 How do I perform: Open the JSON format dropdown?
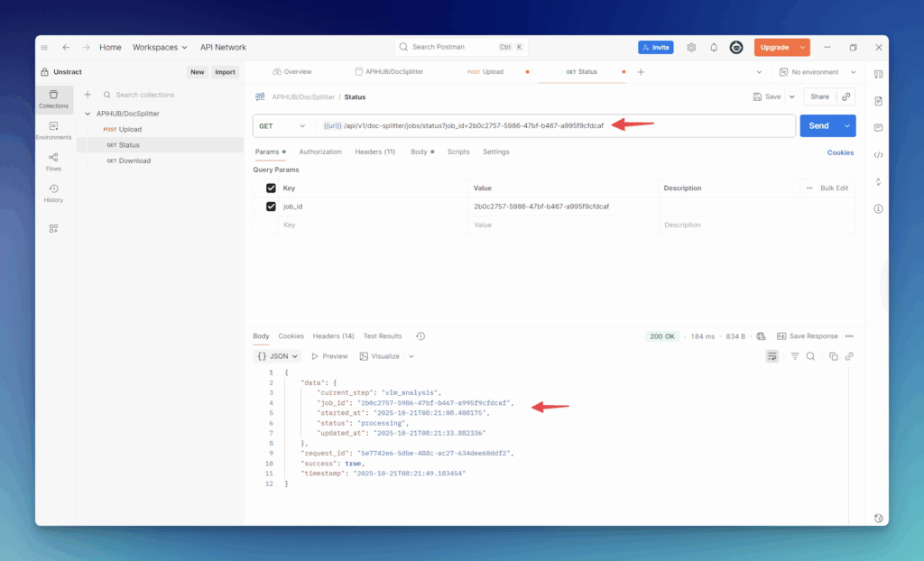[277, 356]
